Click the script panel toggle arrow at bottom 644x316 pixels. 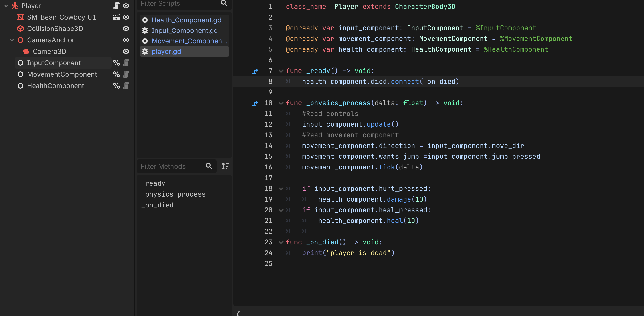[238, 313]
